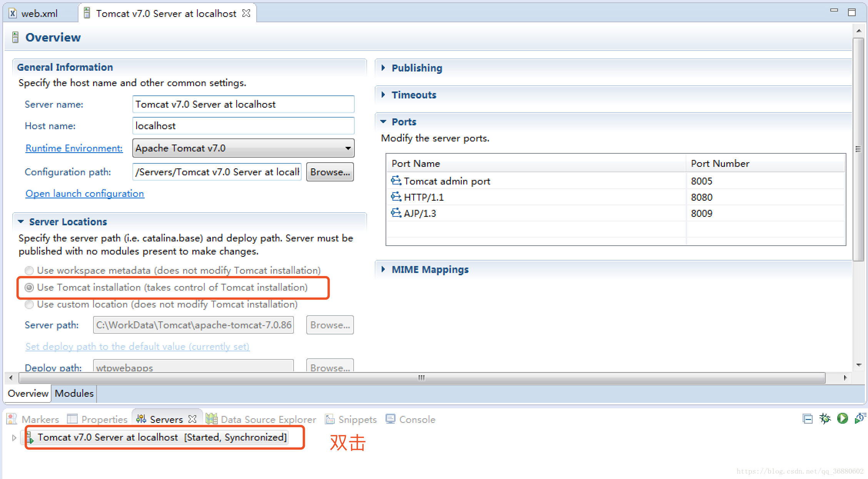This screenshot has height=479, width=868.
Task: Click into the Server name field
Action: click(243, 104)
